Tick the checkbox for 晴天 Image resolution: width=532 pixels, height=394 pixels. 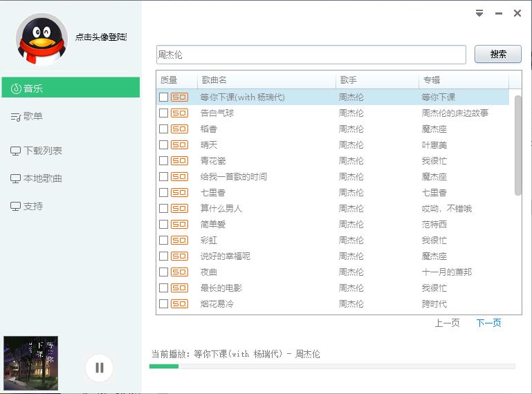(163, 144)
